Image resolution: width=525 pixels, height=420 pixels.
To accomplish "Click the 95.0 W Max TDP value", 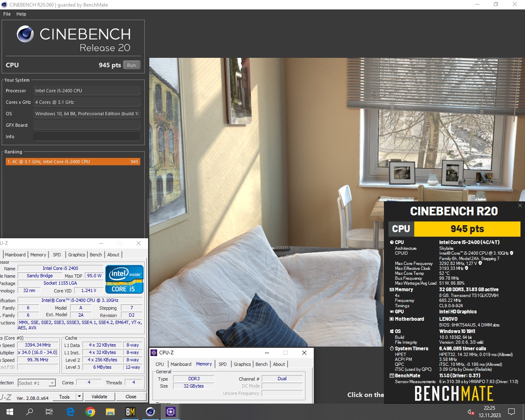I will (94, 276).
